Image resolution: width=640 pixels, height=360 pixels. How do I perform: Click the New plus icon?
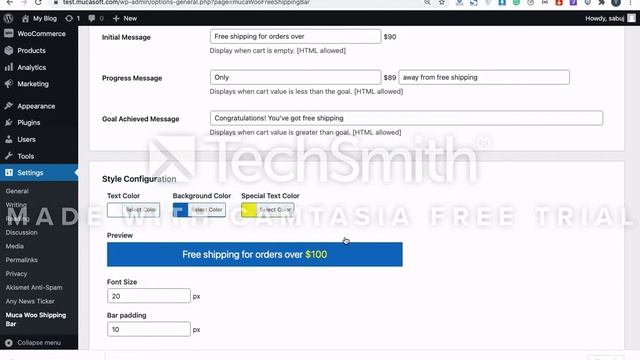point(116,18)
